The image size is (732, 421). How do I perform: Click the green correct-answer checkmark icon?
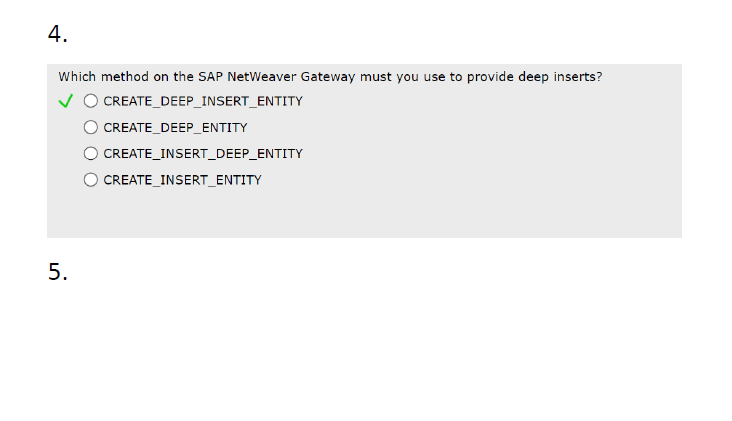tap(66, 101)
